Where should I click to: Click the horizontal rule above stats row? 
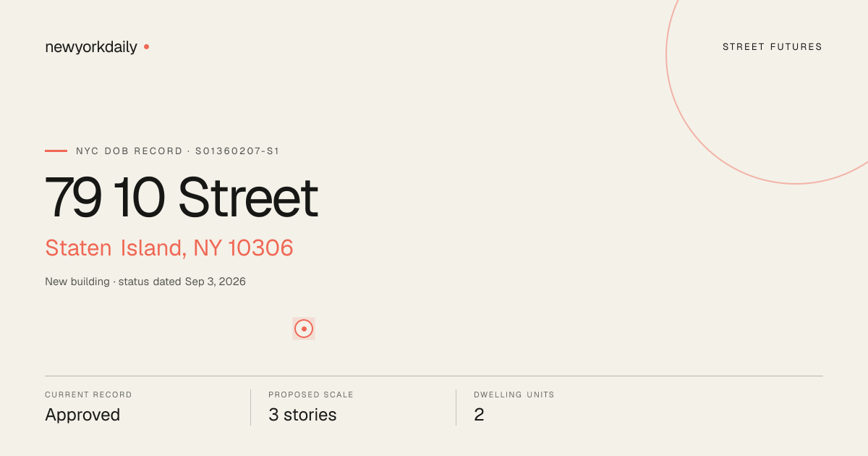click(434, 376)
